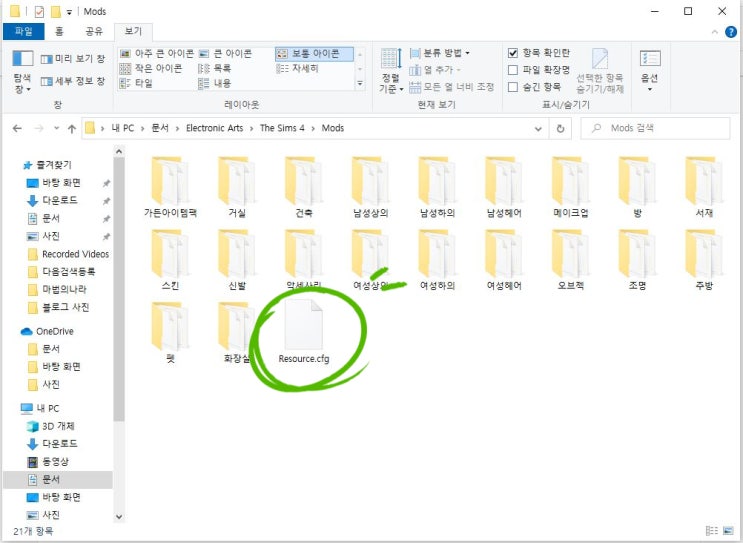This screenshot has height=543, width=743.
Task: Open the address bar history dropdown
Action: [x=538, y=128]
